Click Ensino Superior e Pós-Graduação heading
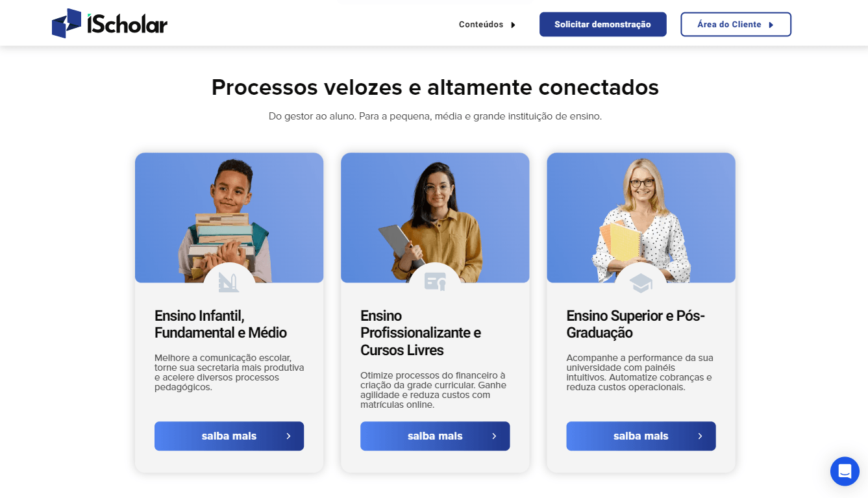This screenshot has height=498, width=868. tap(636, 324)
